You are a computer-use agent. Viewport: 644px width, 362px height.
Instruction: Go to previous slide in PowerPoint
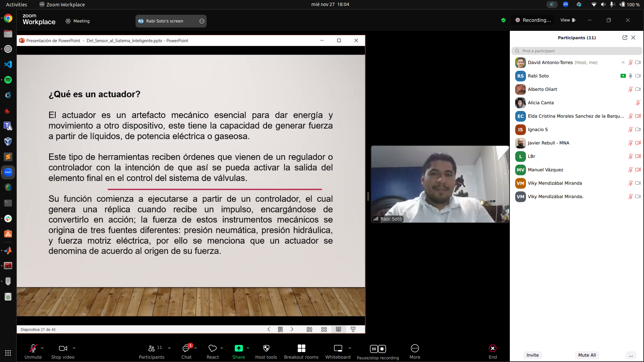269,329
